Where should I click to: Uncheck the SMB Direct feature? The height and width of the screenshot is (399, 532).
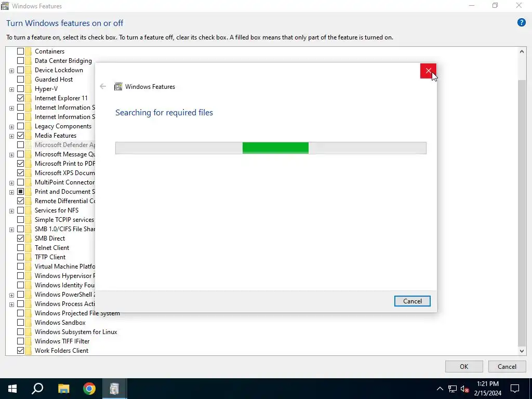[x=20, y=238]
